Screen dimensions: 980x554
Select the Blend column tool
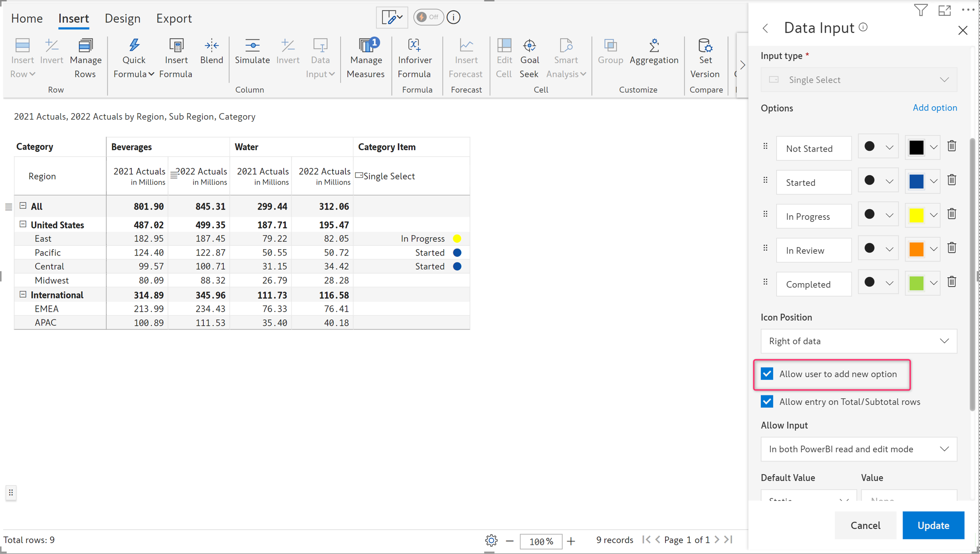click(x=211, y=46)
